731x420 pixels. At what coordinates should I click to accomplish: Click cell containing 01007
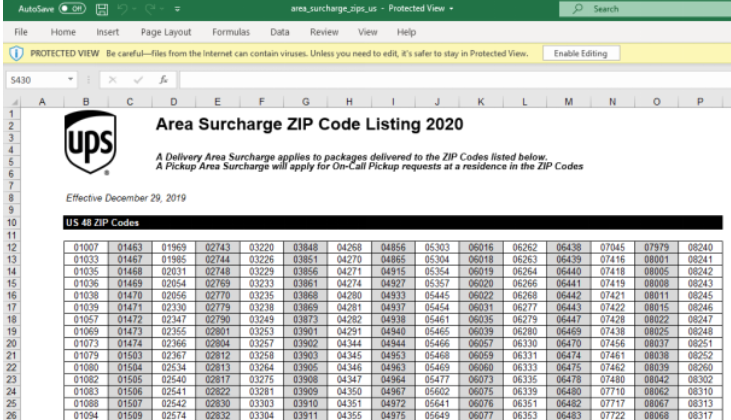(86, 247)
